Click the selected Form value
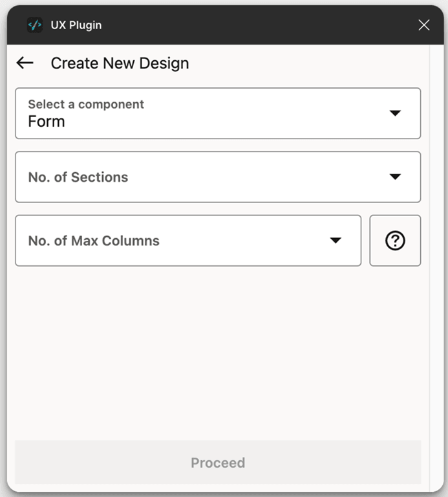The height and width of the screenshot is (497, 448). [47, 122]
